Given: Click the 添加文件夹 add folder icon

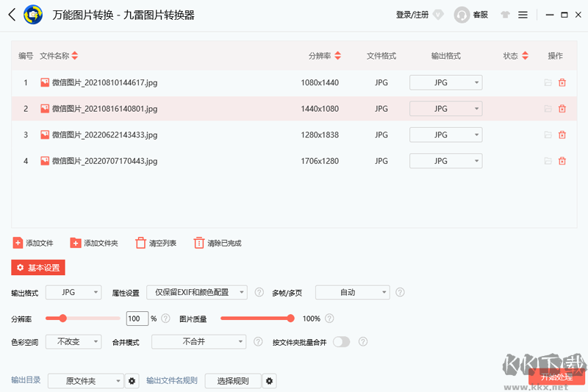Looking at the screenshot, I should [x=76, y=243].
